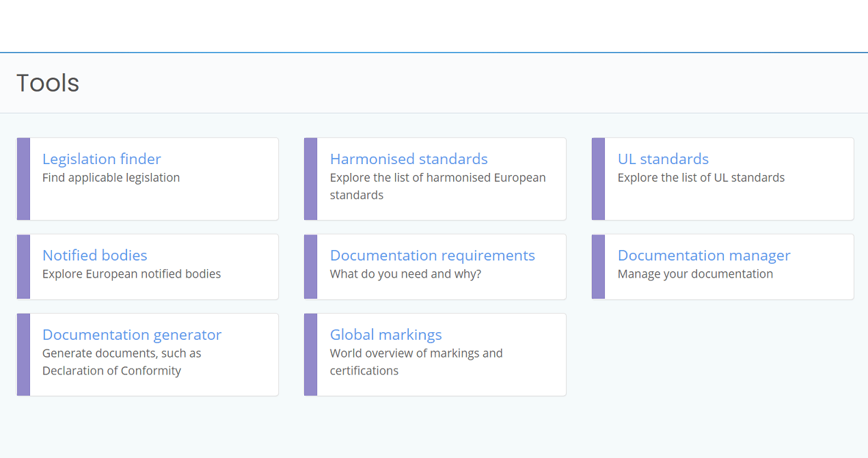Click the 'Manage your documentation' description
The width and height of the screenshot is (868, 458).
click(x=695, y=274)
